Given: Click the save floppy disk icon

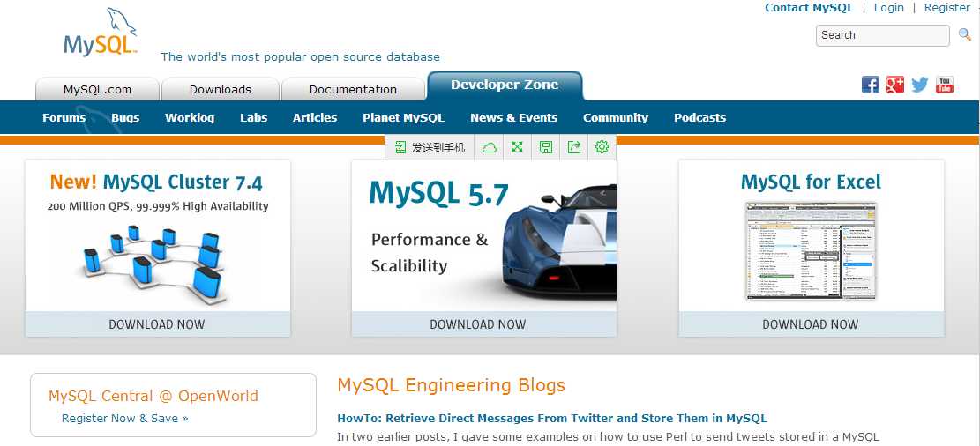Looking at the screenshot, I should click(546, 147).
